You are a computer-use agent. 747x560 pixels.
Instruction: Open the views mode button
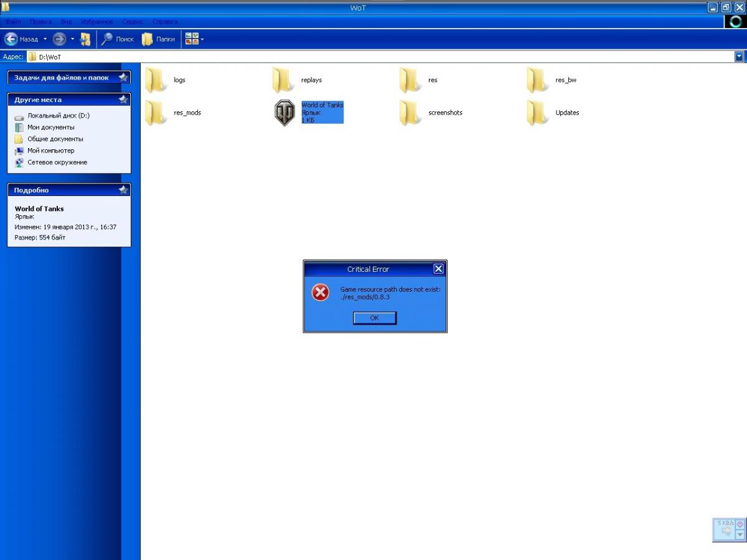tap(195, 39)
